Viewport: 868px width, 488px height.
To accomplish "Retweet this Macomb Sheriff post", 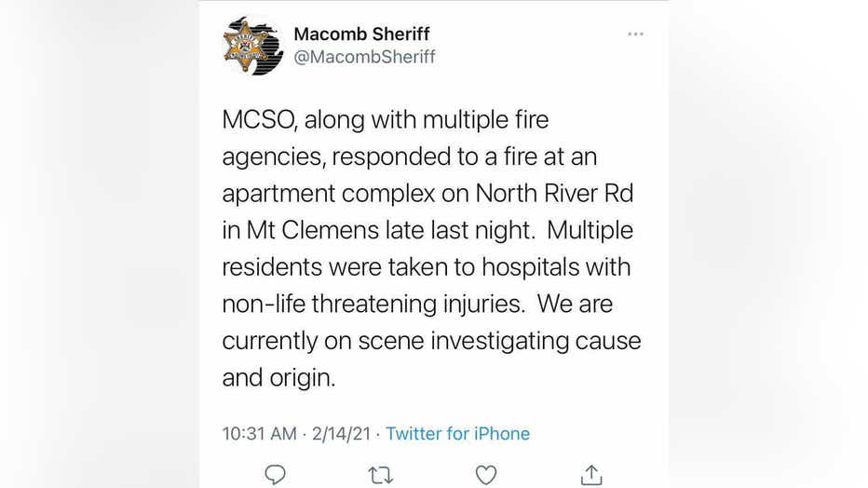I will point(380,475).
